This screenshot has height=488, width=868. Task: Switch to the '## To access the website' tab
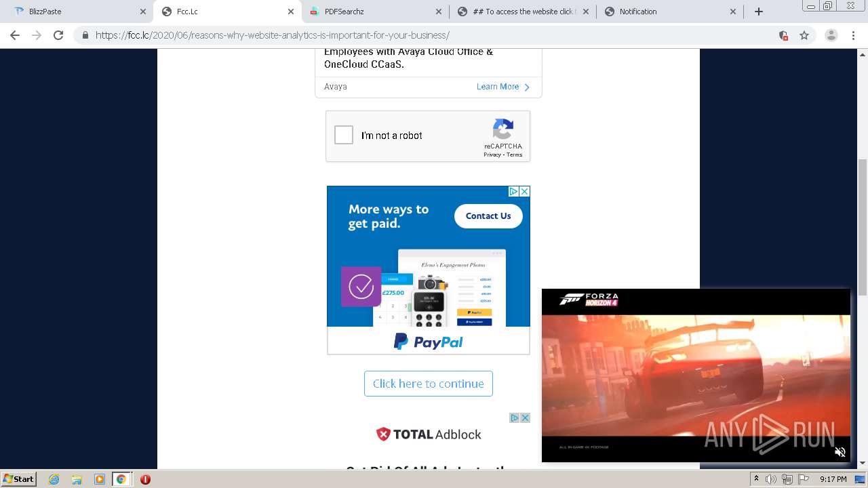click(522, 12)
